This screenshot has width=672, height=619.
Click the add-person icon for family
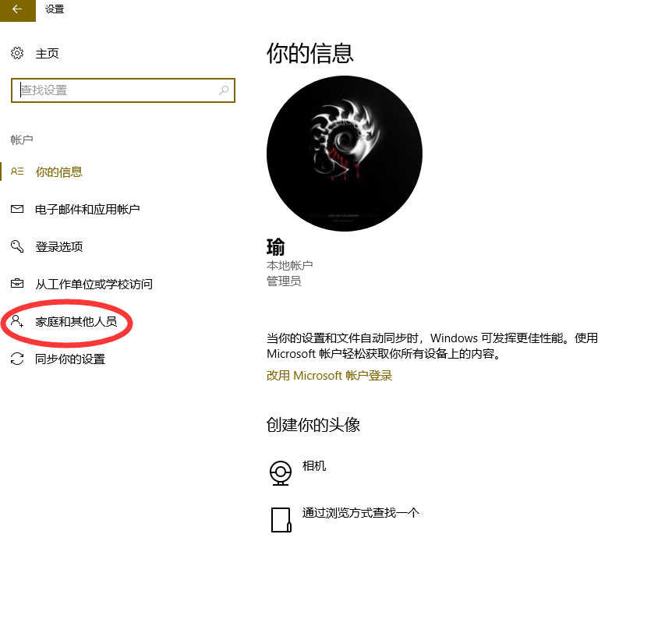(x=17, y=321)
